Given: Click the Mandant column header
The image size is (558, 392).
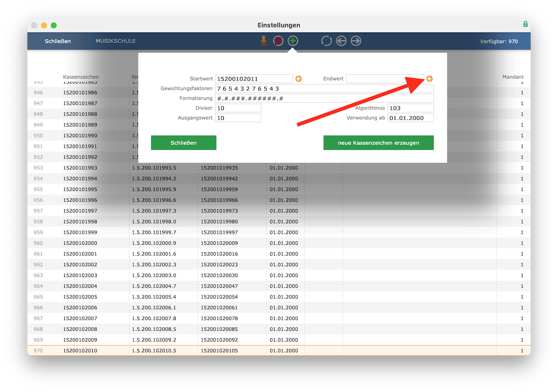Looking at the screenshot, I should pyautogui.click(x=513, y=77).
